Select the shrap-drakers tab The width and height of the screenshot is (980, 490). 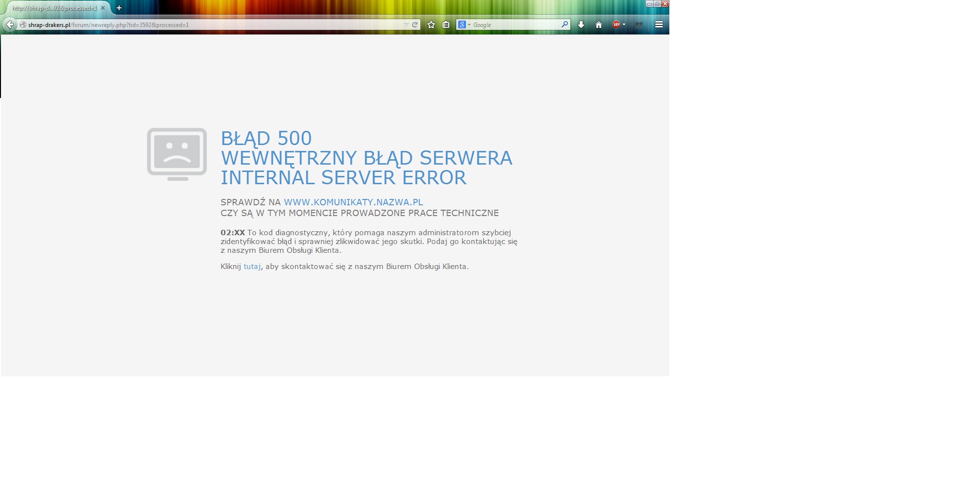(x=54, y=8)
